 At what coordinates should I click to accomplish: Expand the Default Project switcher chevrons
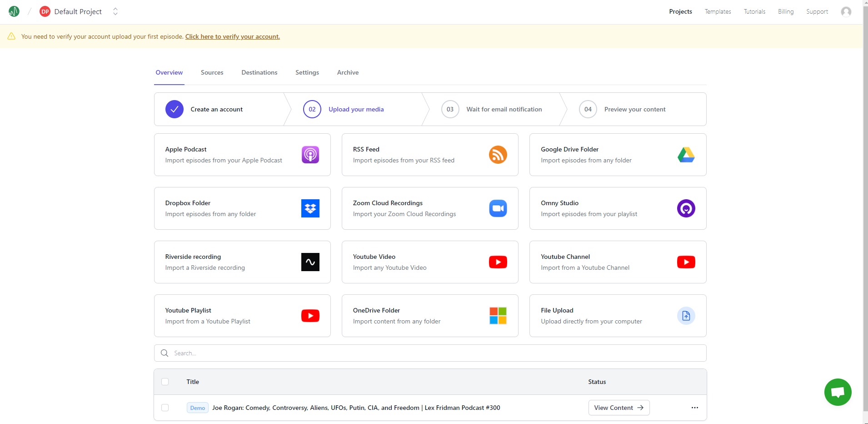coord(115,12)
